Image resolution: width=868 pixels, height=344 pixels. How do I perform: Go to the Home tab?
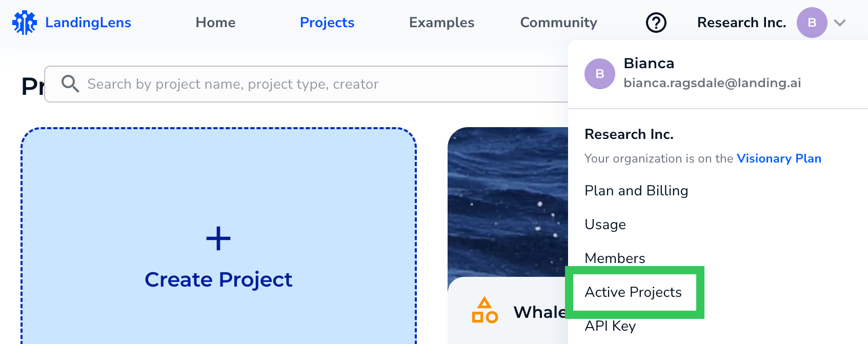click(215, 23)
